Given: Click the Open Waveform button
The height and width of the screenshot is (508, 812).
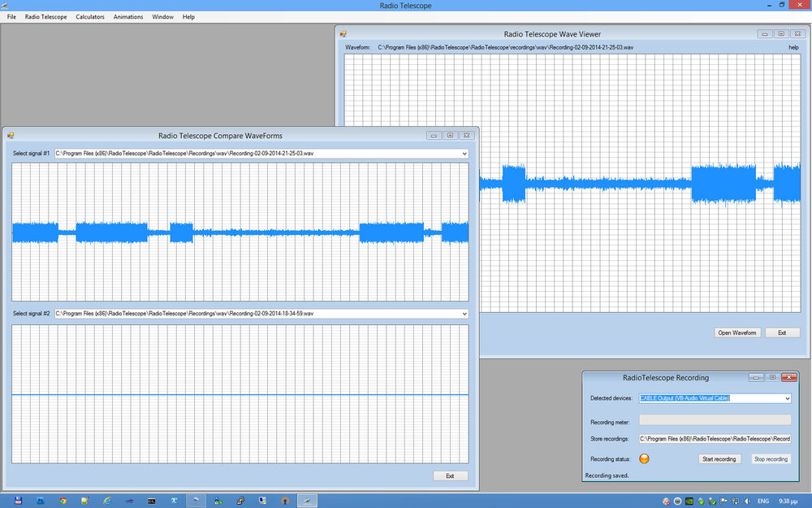Looking at the screenshot, I should click(x=736, y=332).
